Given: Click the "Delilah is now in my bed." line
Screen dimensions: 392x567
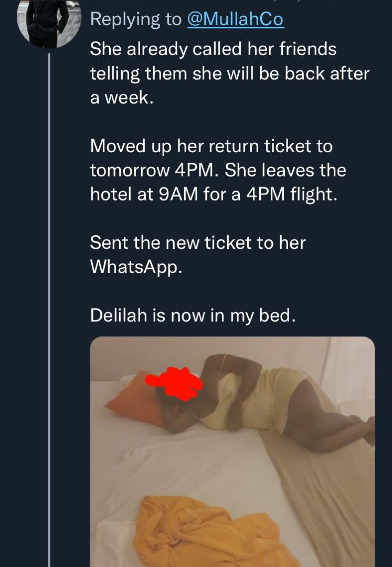Looking at the screenshot, I should click(x=193, y=315).
